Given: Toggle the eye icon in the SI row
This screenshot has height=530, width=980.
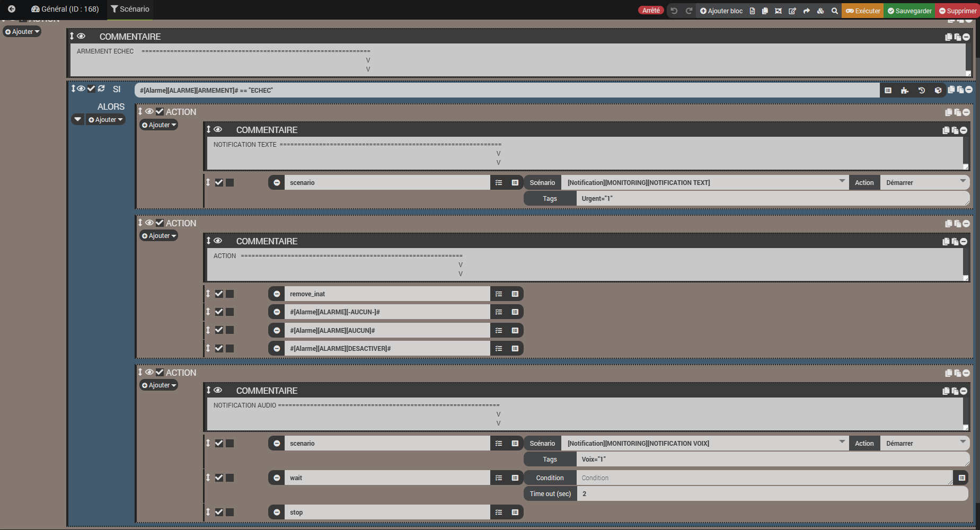Looking at the screenshot, I should click(x=81, y=89).
